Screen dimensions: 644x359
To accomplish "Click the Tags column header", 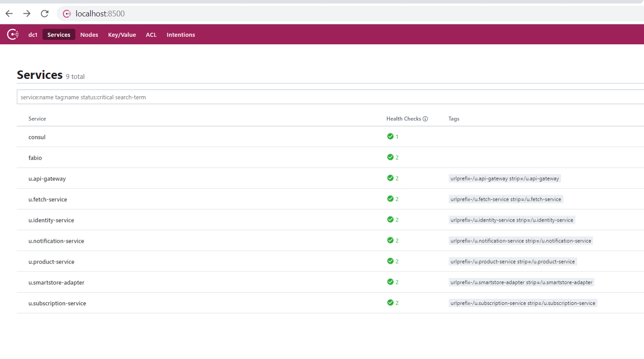I will [x=454, y=119].
